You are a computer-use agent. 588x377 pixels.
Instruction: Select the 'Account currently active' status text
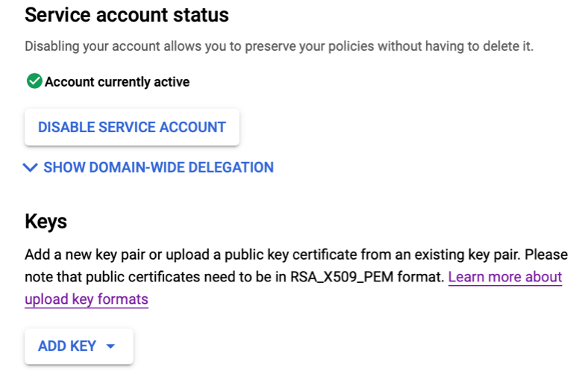tap(117, 82)
